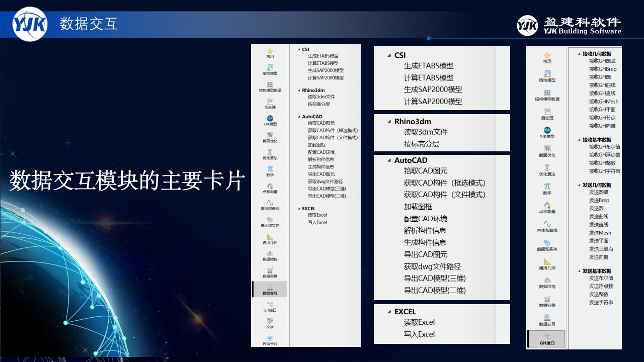Collapse the EXCEL group in the enlarged list
This screenshot has height=362, width=644.
click(389, 312)
